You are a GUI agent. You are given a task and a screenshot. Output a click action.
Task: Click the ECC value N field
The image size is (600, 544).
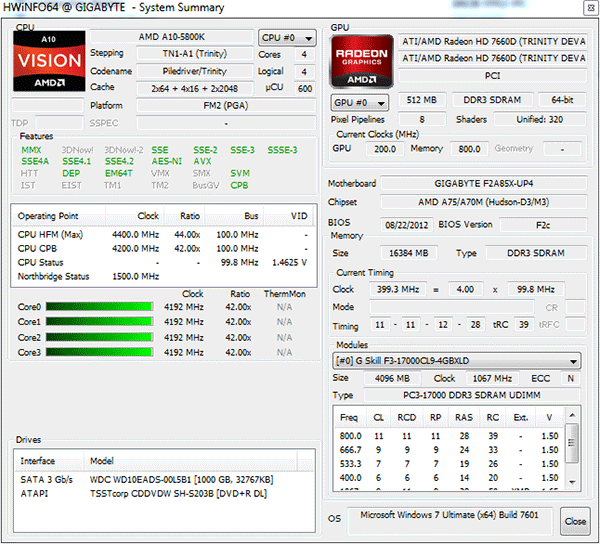click(x=571, y=378)
